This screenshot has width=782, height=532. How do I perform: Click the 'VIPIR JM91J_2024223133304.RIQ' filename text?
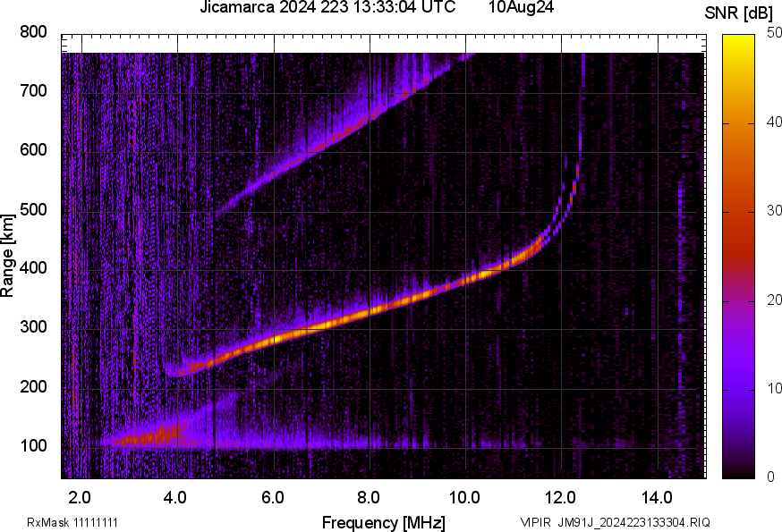point(615,522)
